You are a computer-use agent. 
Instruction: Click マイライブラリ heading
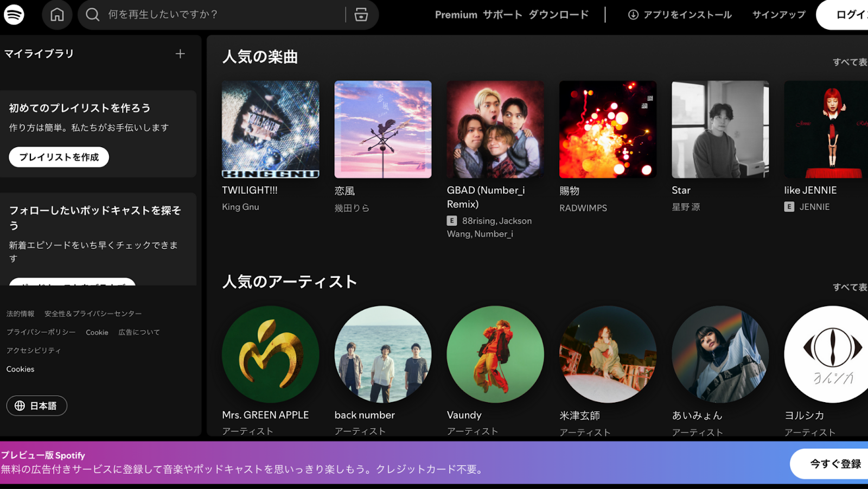pyautogui.click(x=39, y=54)
